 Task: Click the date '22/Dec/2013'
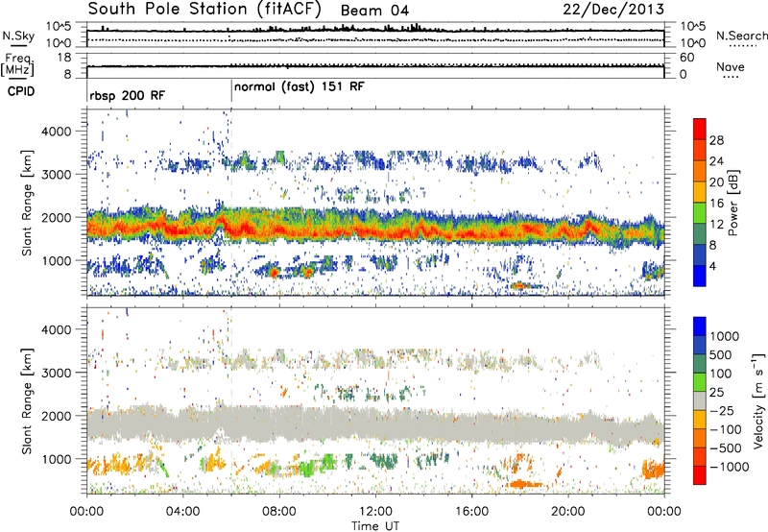tap(613, 10)
